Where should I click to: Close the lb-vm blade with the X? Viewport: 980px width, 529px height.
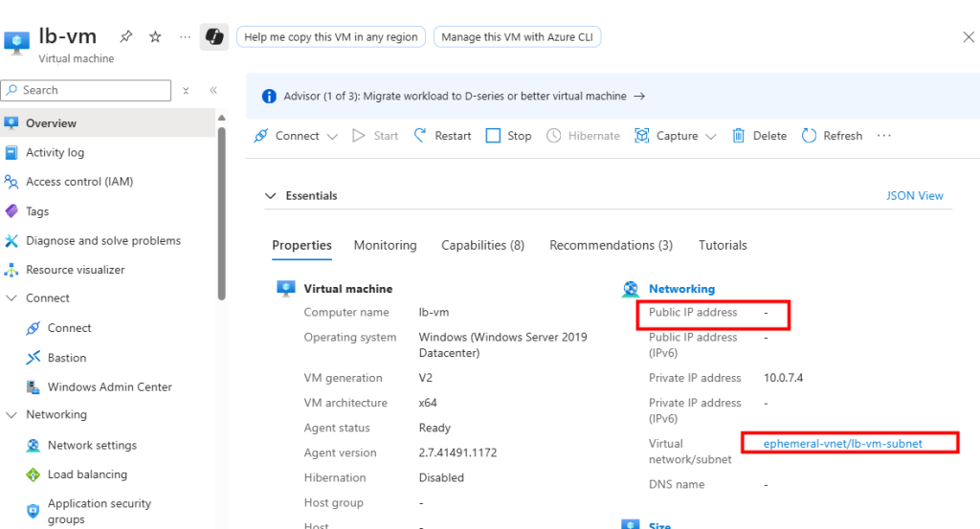tap(969, 37)
